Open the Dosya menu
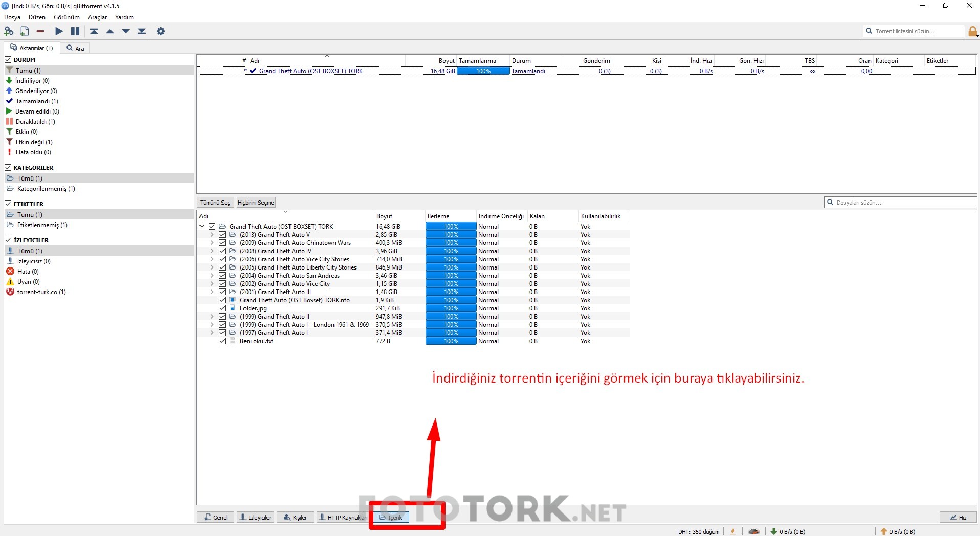 click(12, 17)
